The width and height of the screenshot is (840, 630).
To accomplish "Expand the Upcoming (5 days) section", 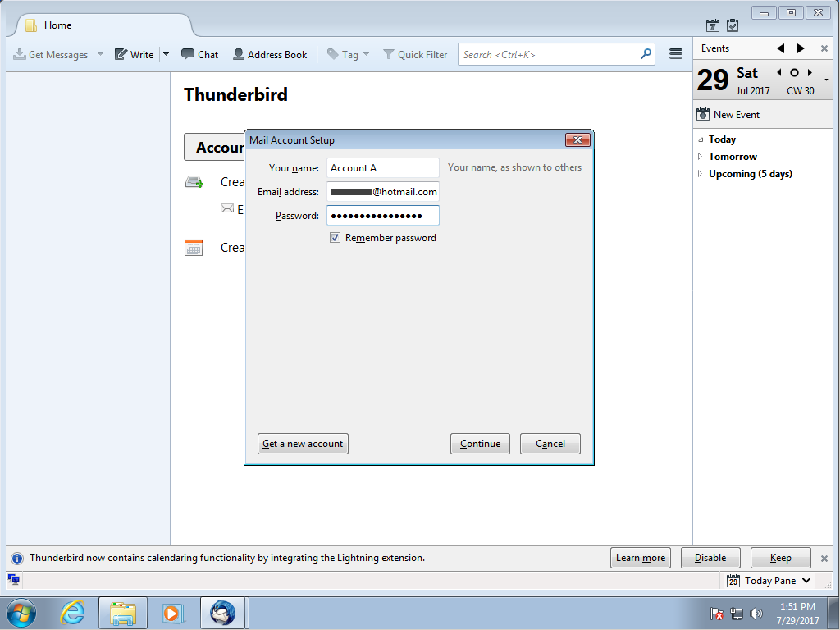I will coord(701,174).
